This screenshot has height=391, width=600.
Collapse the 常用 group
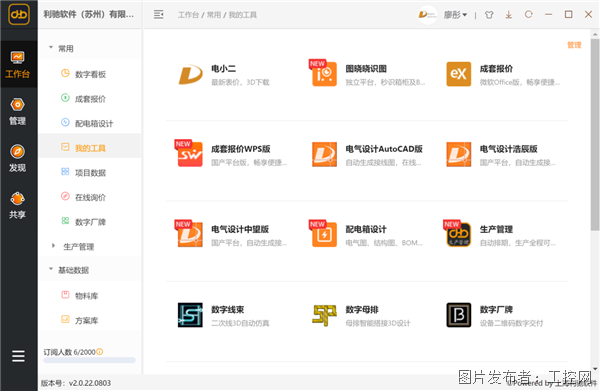click(x=51, y=48)
